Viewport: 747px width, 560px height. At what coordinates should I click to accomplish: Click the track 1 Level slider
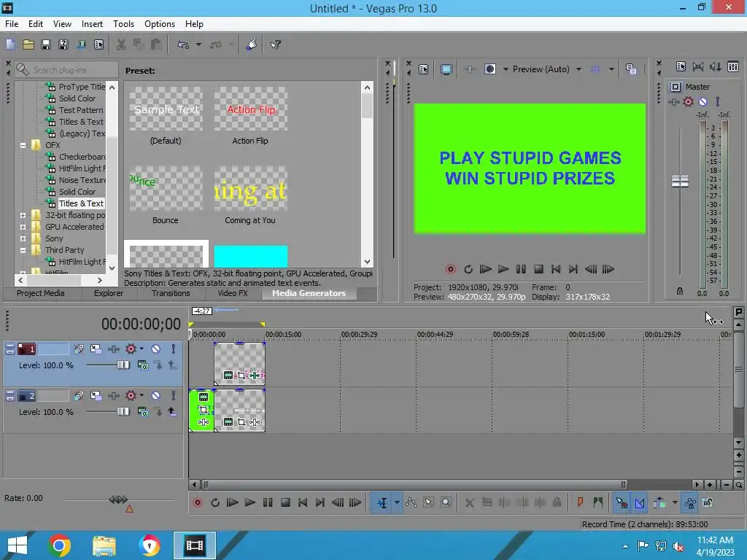123,365
